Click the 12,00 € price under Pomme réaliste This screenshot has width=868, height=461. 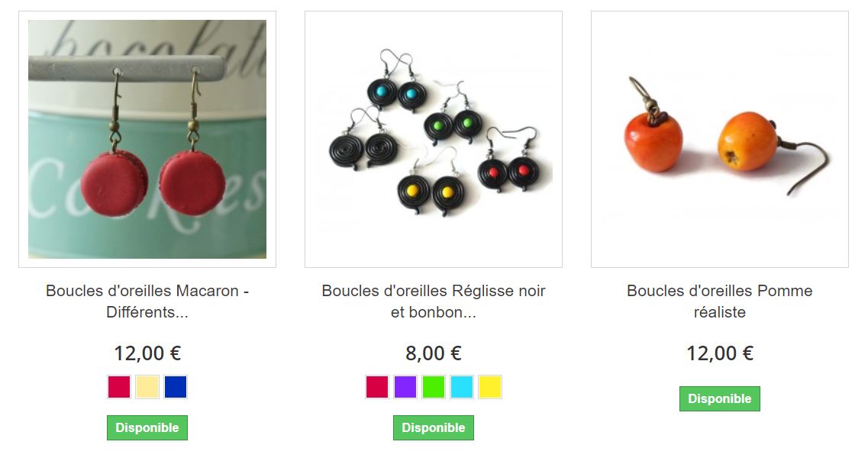click(720, 353)
